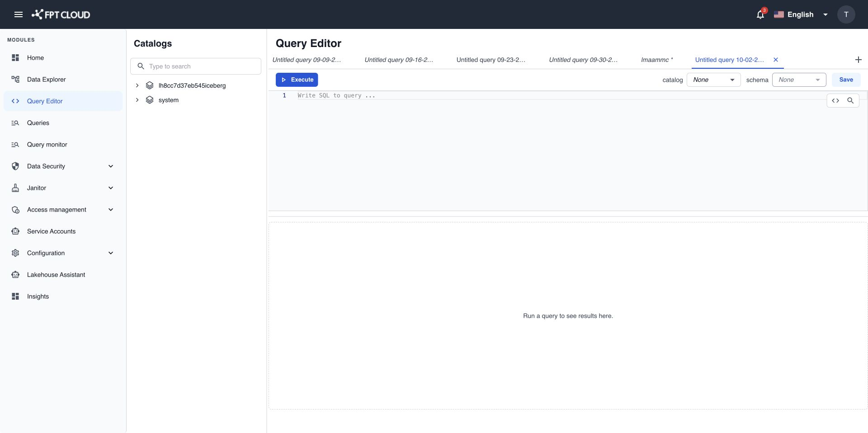The width and height of the screenshot is (868, 433).
Task: Run the query with Execute button
Action: tap(297, 80)
